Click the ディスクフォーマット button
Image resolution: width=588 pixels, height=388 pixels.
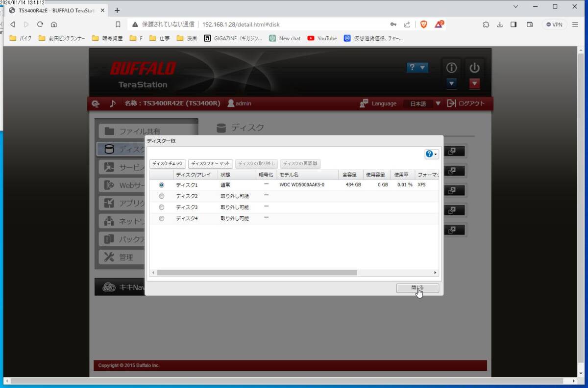[x=211, y=164]
